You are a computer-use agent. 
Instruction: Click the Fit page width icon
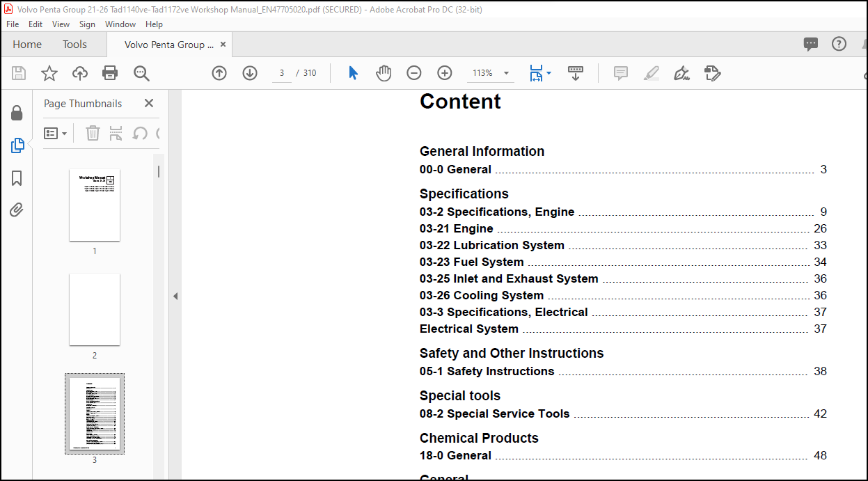535,73
